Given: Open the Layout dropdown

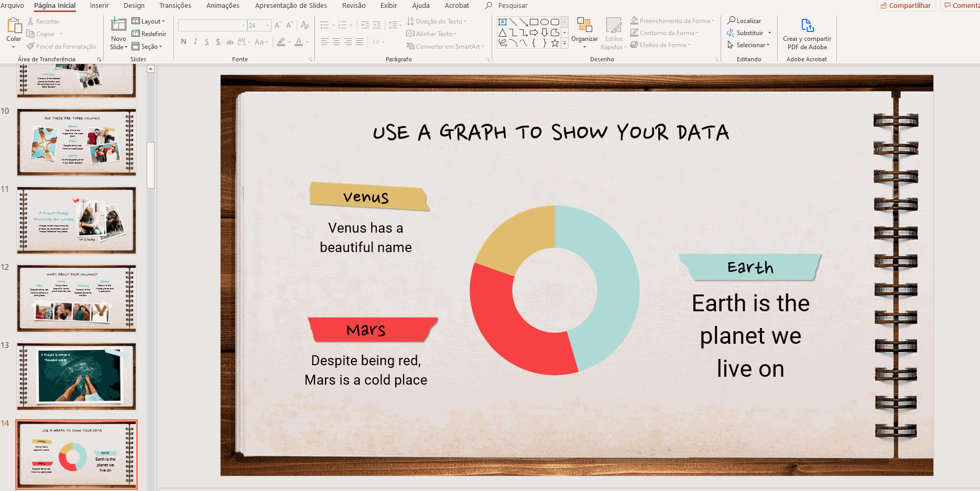Looking at the screenshot, I should pyautogui.click(x=148, y=21).
